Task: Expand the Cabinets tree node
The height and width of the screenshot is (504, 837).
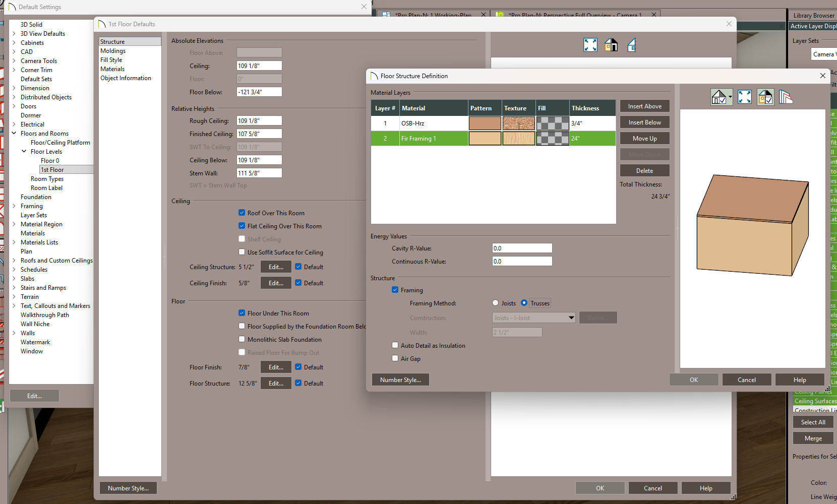Action: pos(14,43)
